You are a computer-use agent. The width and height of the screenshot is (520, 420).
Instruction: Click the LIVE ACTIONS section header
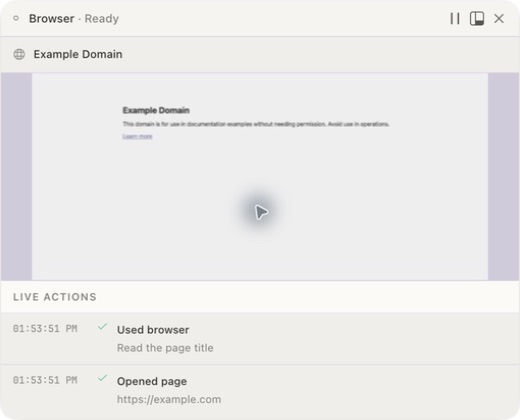[55, 297]
